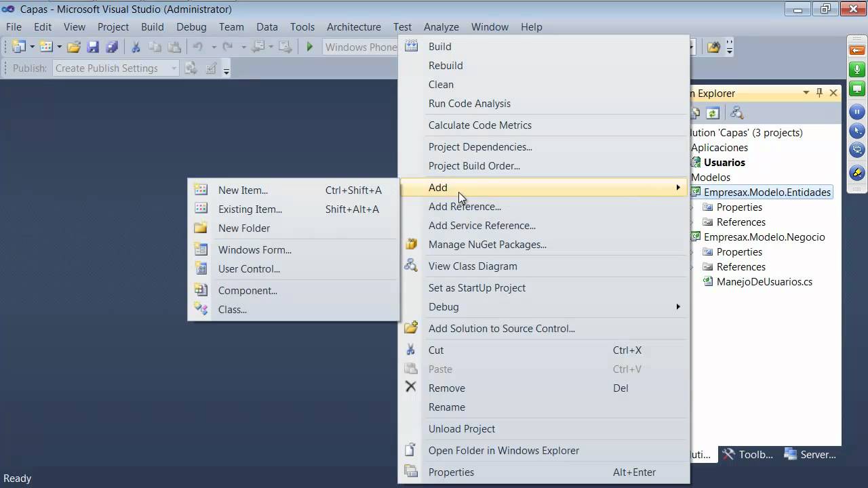
Task: Toggle the green microphone recorder button
Action: point(857,70)
